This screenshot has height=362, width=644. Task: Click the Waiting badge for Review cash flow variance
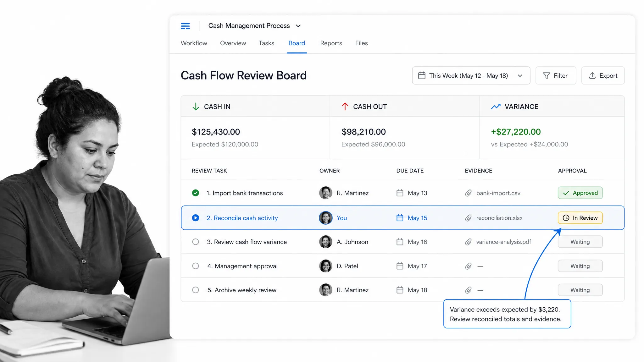point(580,242)
